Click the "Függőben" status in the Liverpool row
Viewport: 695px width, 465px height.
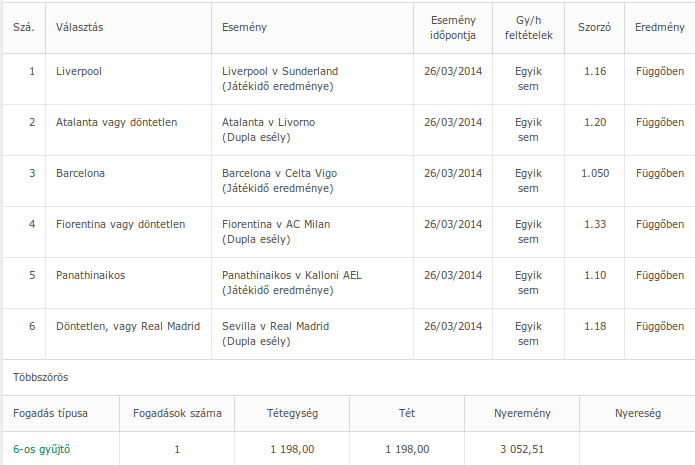(660, 71)
